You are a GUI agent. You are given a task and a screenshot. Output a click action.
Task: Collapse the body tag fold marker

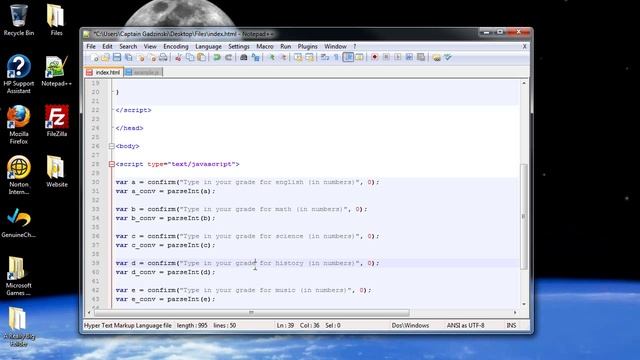tap(111, 146)
